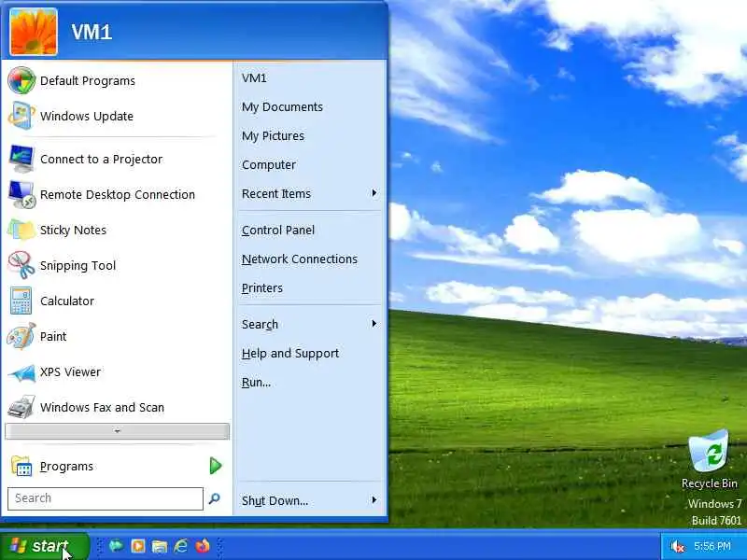Expand the Programs list with the green arrow

216,466
